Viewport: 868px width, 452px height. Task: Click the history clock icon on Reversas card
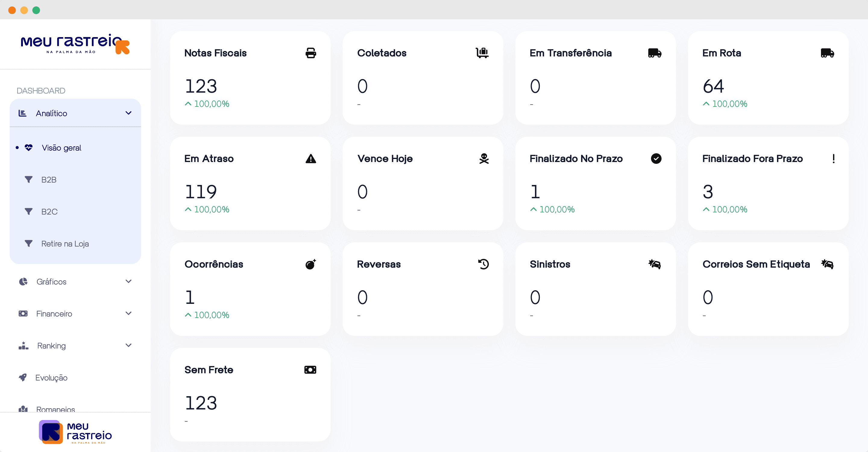483,264
